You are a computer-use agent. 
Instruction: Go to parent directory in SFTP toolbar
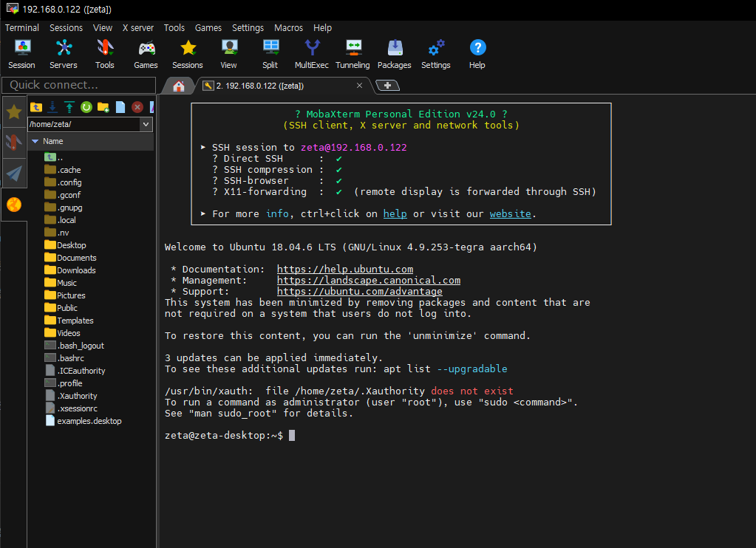coord(36,107)
